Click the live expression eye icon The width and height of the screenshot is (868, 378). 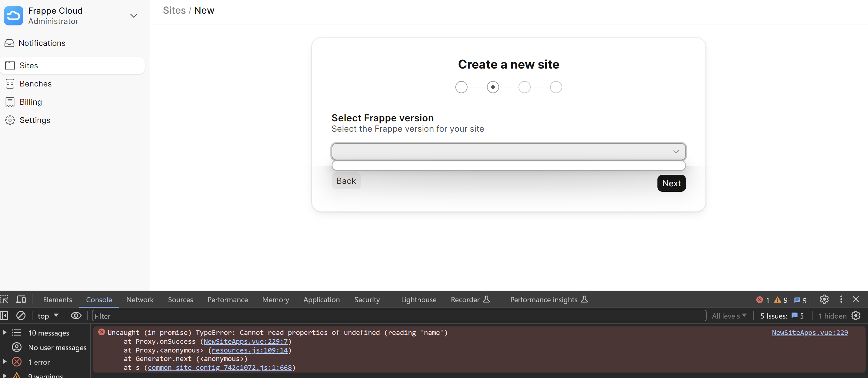pyautogui.click(x=76, y=316)
